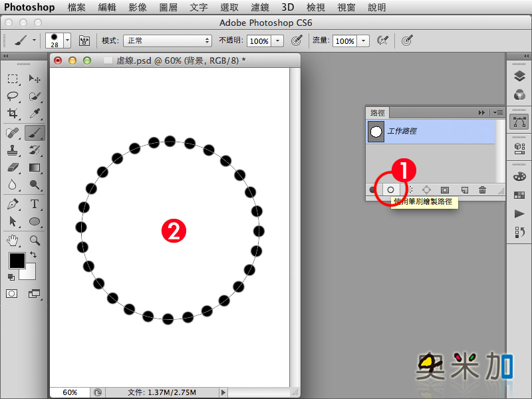Select the Quick Selection tool
Image resolution: width=532 pixels, height=399 pixels.
click(35, 96)
